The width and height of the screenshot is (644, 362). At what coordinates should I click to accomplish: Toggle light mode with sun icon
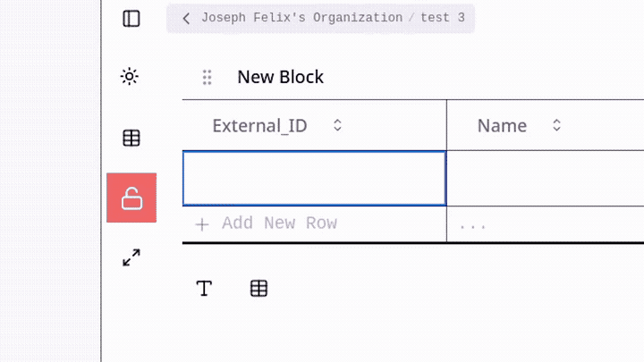click(131, 77)
